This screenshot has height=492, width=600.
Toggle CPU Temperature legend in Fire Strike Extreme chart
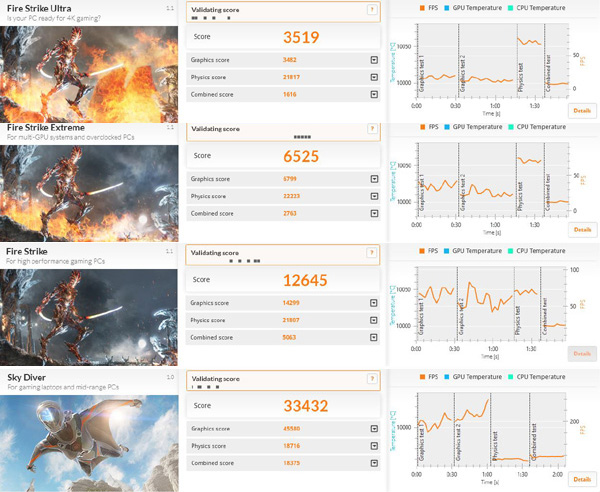click(536, 127)
